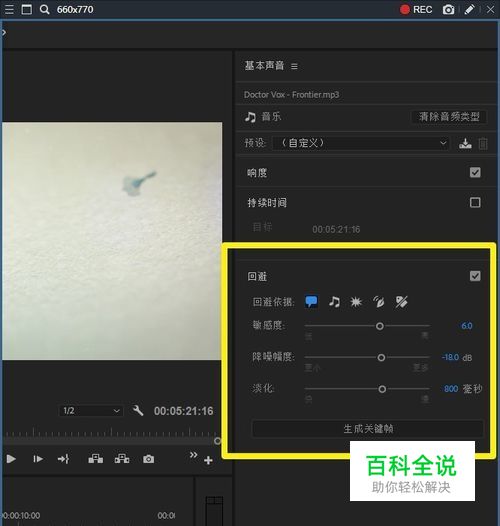Select music note ducking target

pos(334,302)
